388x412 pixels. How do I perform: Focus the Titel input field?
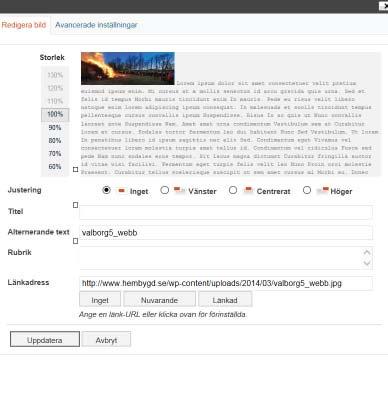(x=226, y=212)
